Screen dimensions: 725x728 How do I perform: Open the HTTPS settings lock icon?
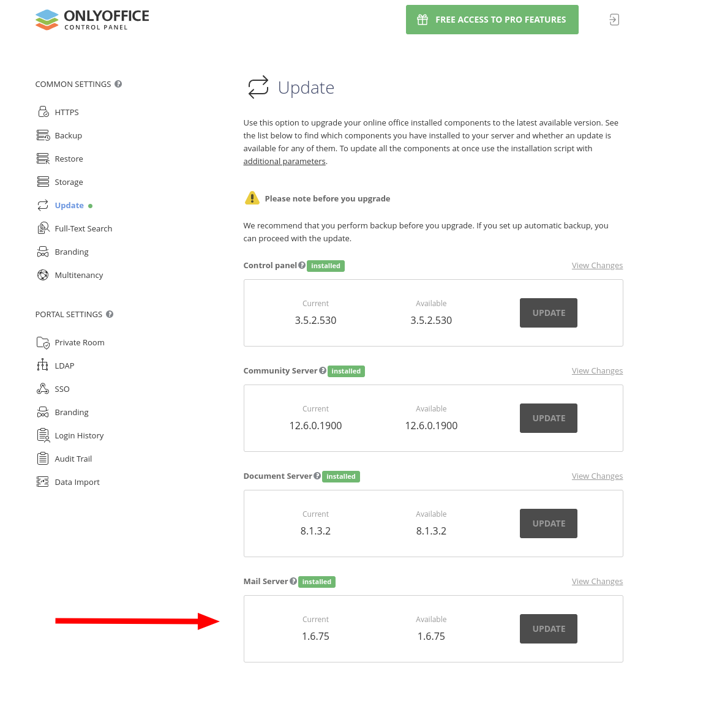click(43, 112)
